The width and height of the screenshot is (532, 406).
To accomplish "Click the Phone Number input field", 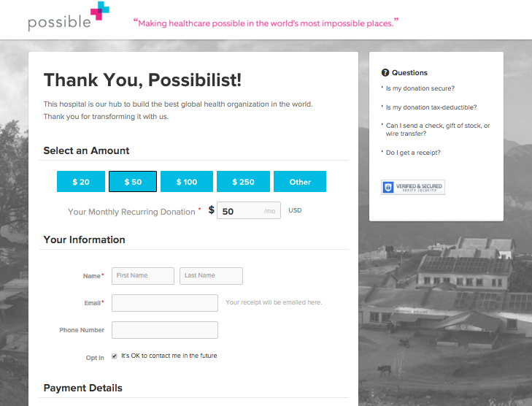I will click(x=165, y=330).
